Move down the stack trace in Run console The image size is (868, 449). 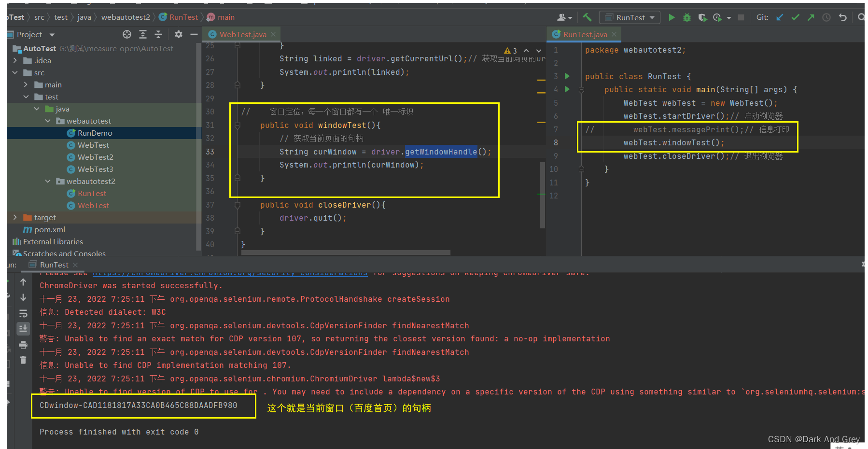23,297
